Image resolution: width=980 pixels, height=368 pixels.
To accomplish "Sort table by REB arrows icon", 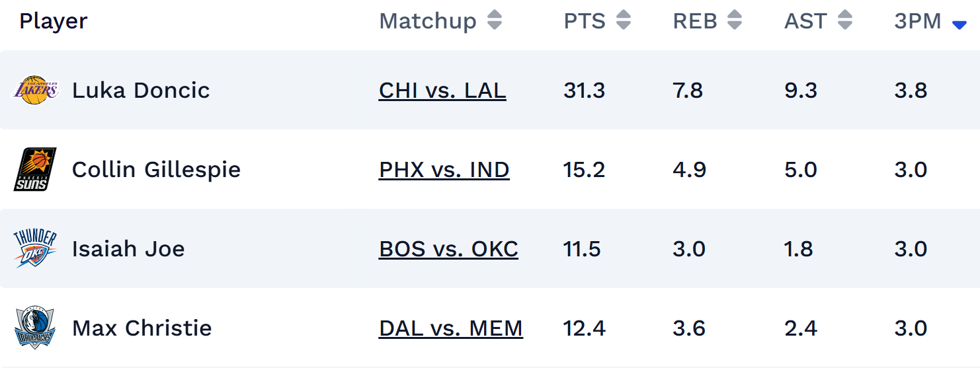I will click(x=734, y=21).
